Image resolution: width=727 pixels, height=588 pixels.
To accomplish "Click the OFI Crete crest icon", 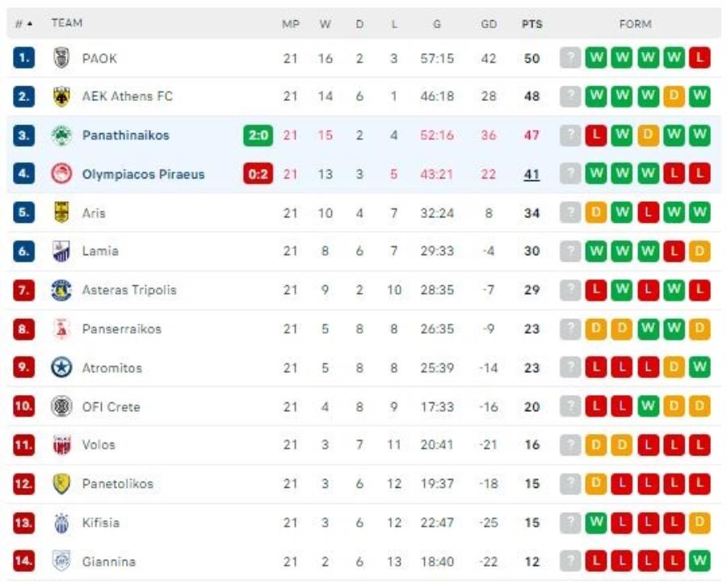I will tap(61, 406).
